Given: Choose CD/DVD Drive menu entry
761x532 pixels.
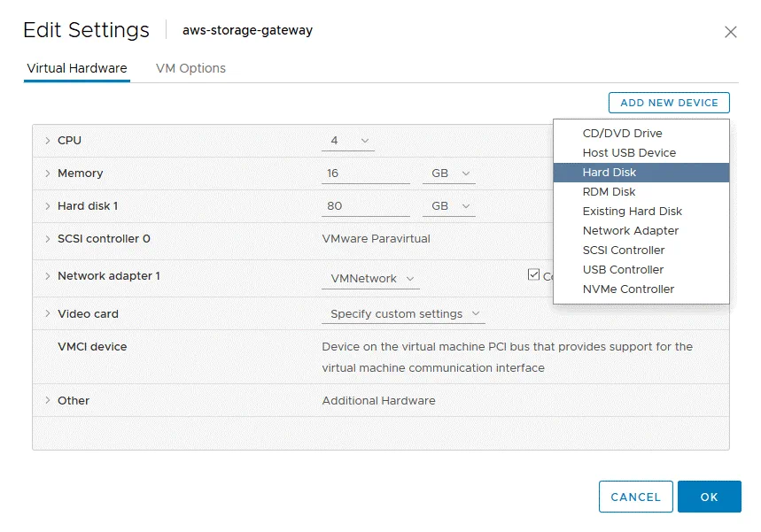Looking at the screenshot, I should [x=622, y=134].
